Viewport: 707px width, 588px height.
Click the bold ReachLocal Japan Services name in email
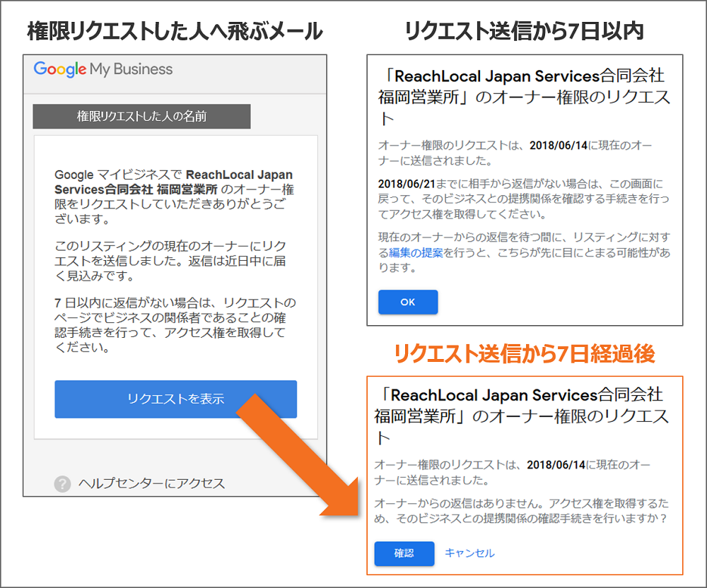[x=174, y=182]
